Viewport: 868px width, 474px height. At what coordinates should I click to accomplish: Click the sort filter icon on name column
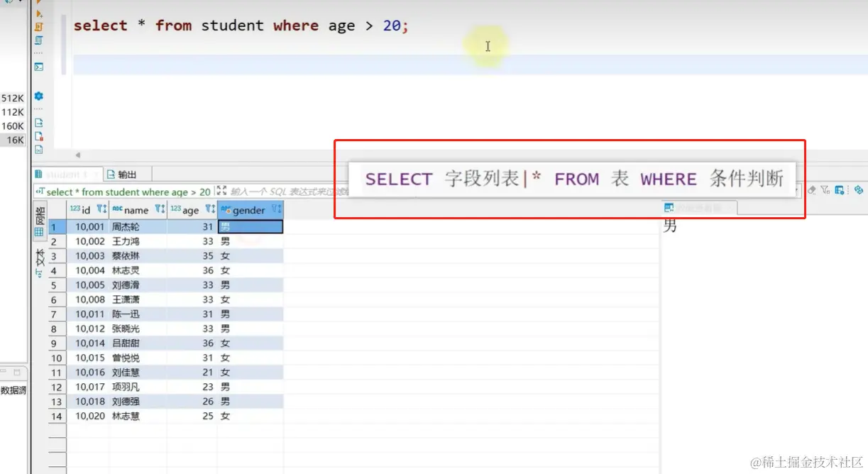click(x=160, y=209)
